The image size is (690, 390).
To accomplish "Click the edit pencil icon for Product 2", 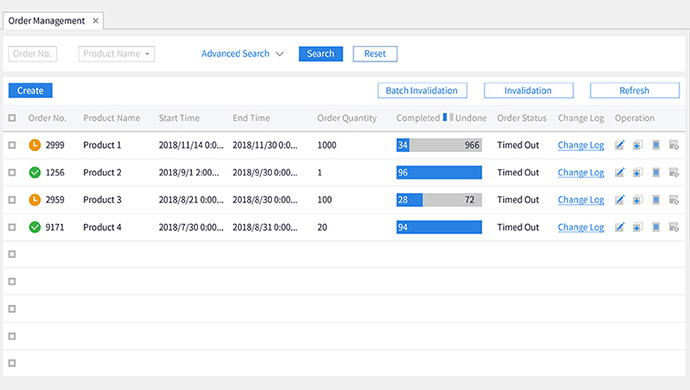I will (620, 173).
